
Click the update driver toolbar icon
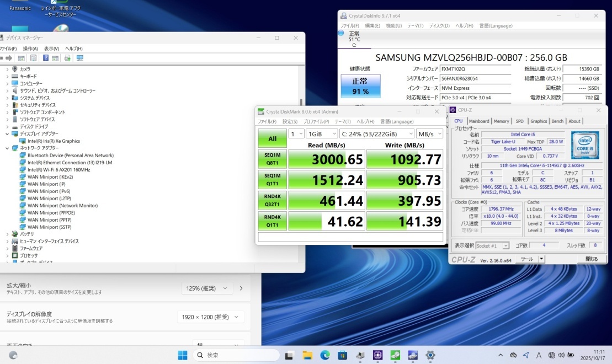[67, 58]
